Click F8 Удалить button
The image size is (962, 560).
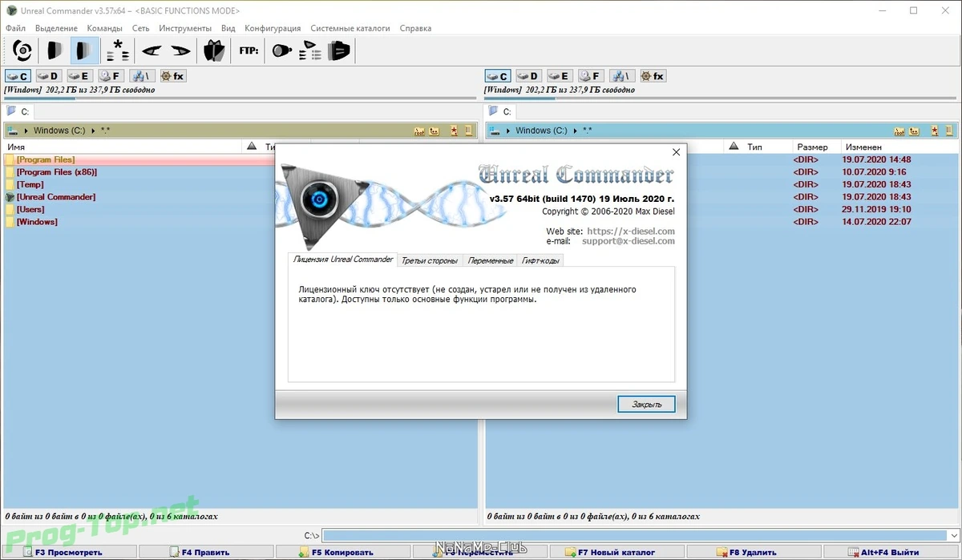[754, 552]
